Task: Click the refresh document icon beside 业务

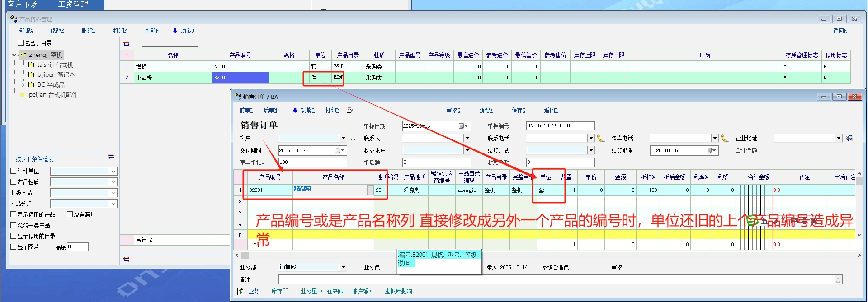Action: (241, 292)
